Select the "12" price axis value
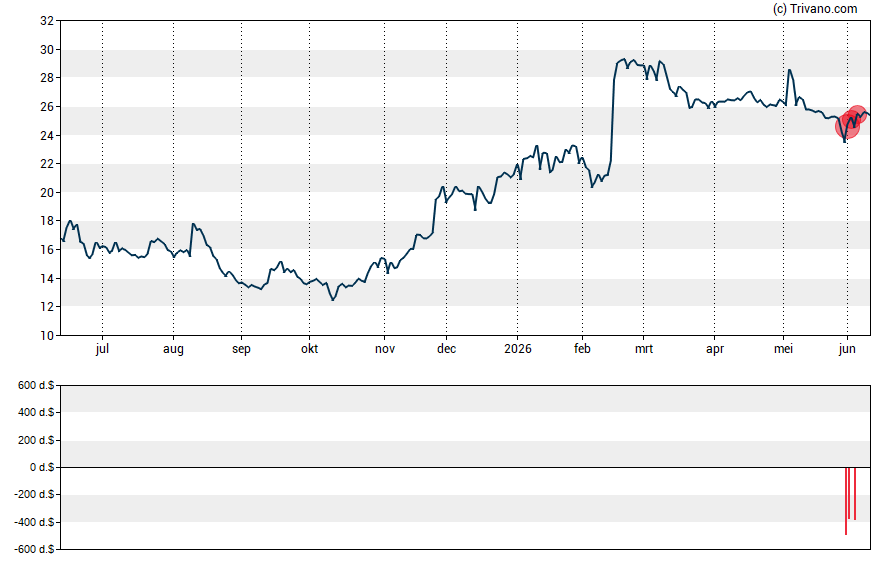Image resolution: width=888 pixels, height=565 pixels. pyautogui.click(x=47, y=307)
